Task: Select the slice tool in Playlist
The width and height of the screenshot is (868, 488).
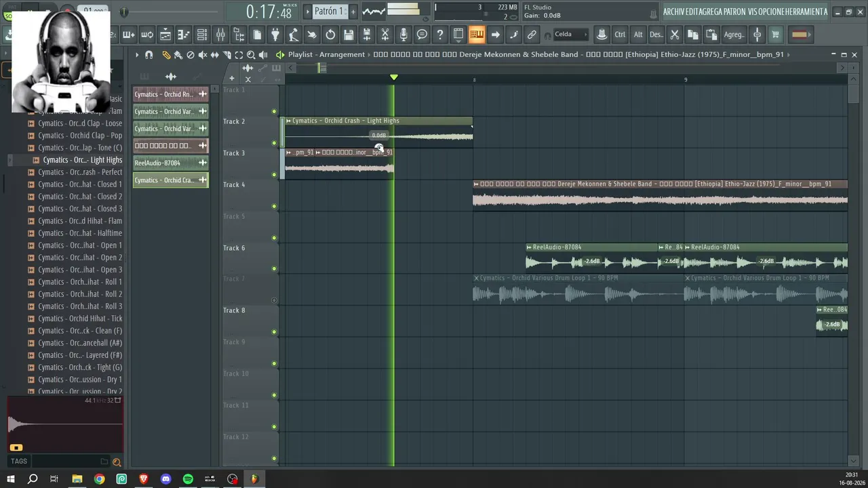Action: point(227,55)
